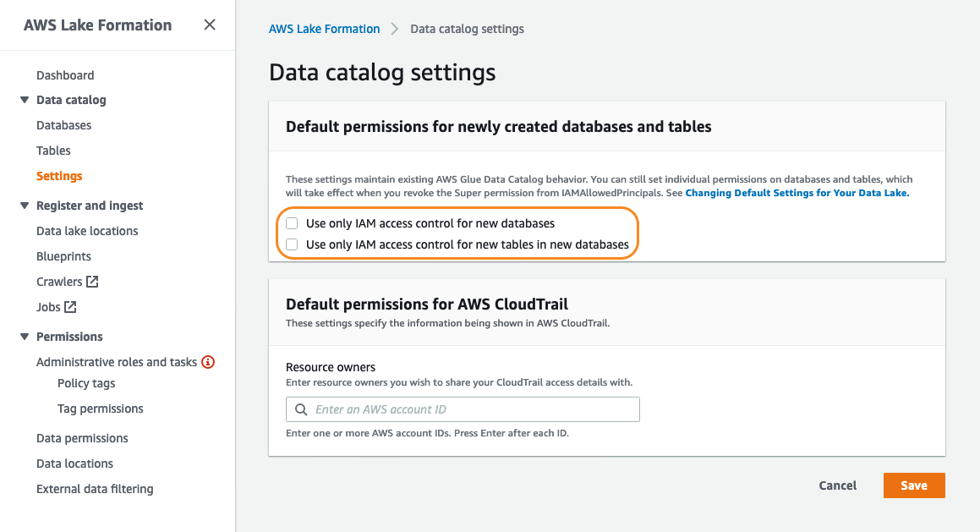Collapse the Register and ingest section
Screen dimensions: 980x532
(x=25, y=206)
